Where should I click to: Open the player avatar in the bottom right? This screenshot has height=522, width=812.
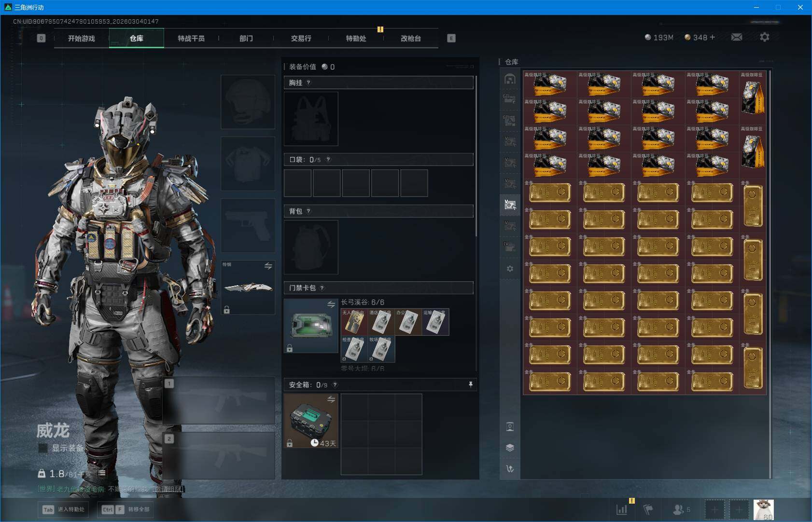tap(764, 510)
